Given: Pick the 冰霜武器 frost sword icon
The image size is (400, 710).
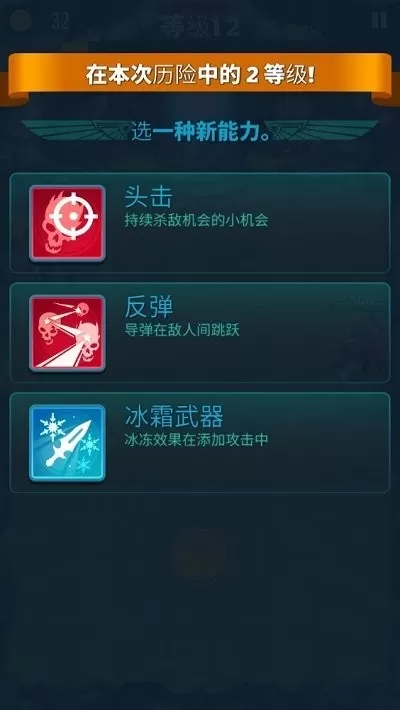Looking at the screenshot, I should point(67,443).
